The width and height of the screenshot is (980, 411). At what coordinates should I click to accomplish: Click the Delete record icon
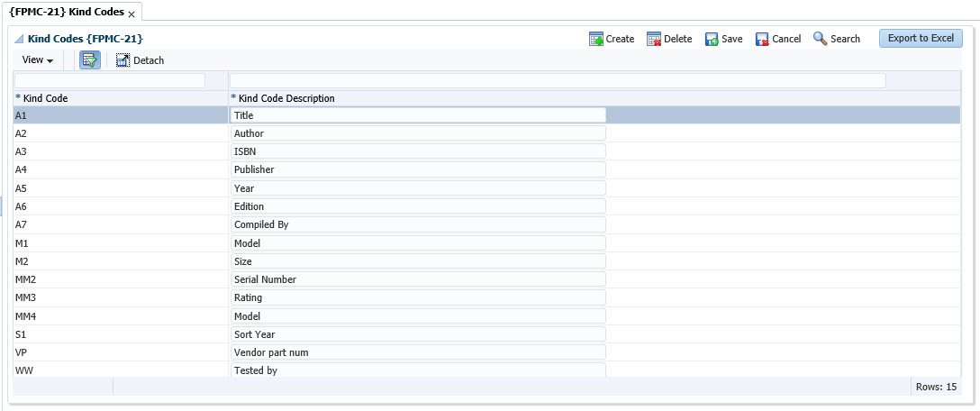coord(655,39)
